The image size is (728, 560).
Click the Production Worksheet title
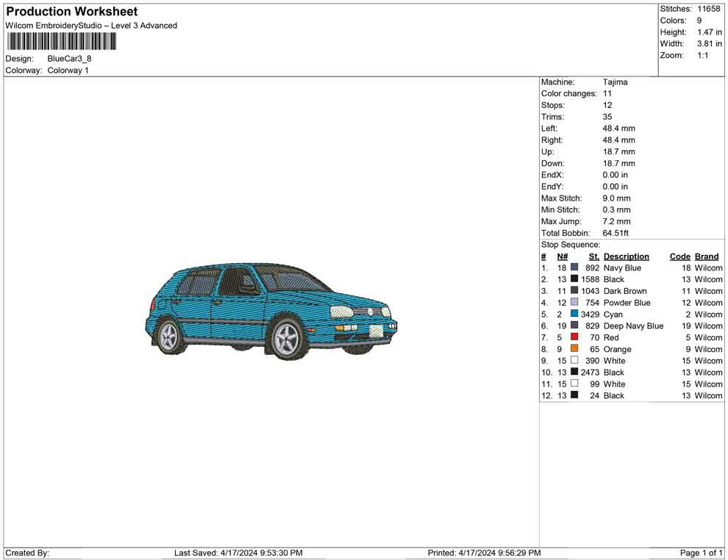[72, 11]
